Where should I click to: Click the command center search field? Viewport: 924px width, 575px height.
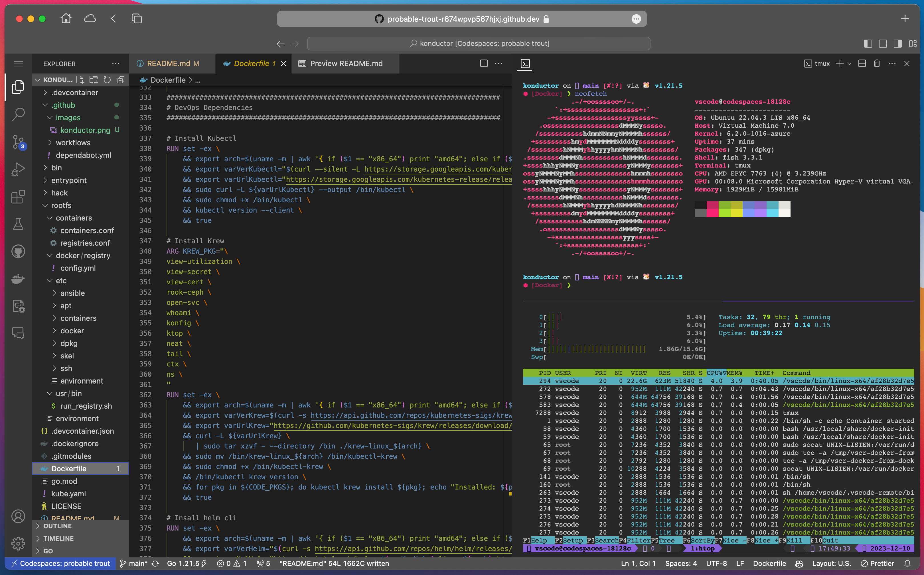point(478,43)
